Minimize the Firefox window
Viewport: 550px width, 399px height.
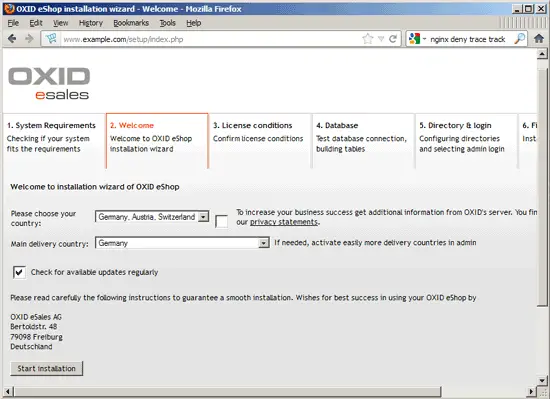pos(516,9)
